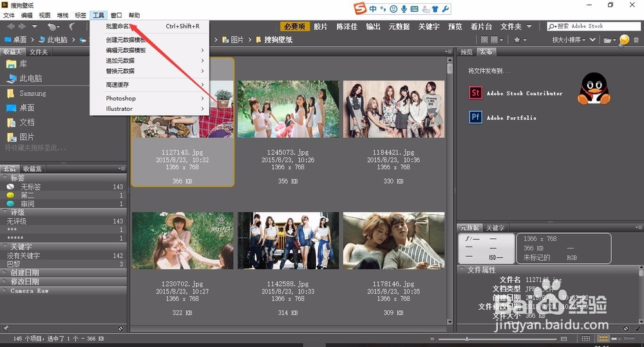Open the 帮助 menu
The width and height of the screenshot is (644, 347).
tap(135, 15)
